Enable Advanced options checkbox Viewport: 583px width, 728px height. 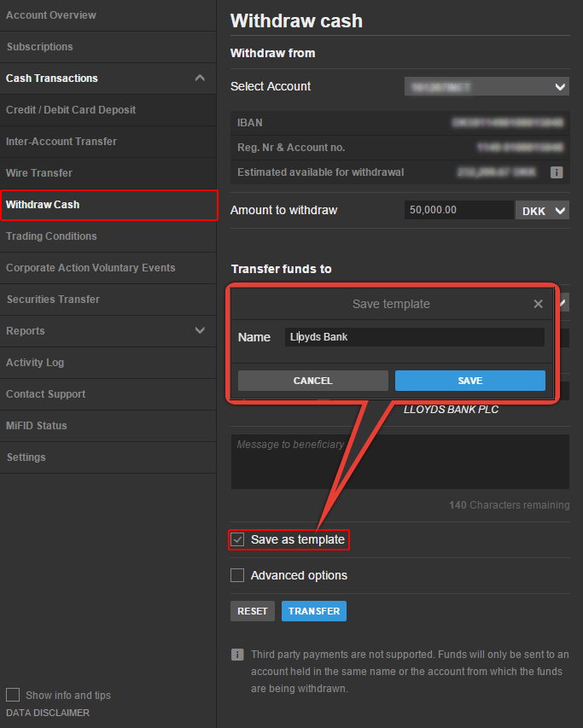238,575
